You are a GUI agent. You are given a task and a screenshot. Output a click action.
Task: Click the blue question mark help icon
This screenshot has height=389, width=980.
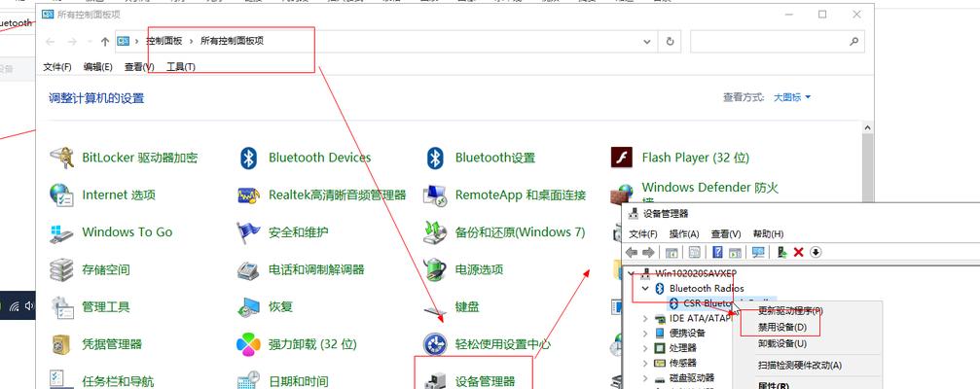[x=717, y=252]
